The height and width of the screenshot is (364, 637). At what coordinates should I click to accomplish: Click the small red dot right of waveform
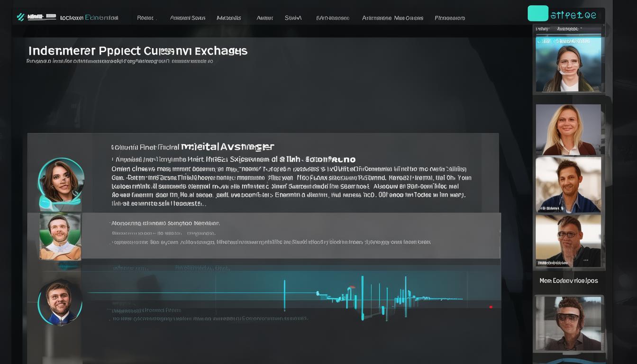491,307
